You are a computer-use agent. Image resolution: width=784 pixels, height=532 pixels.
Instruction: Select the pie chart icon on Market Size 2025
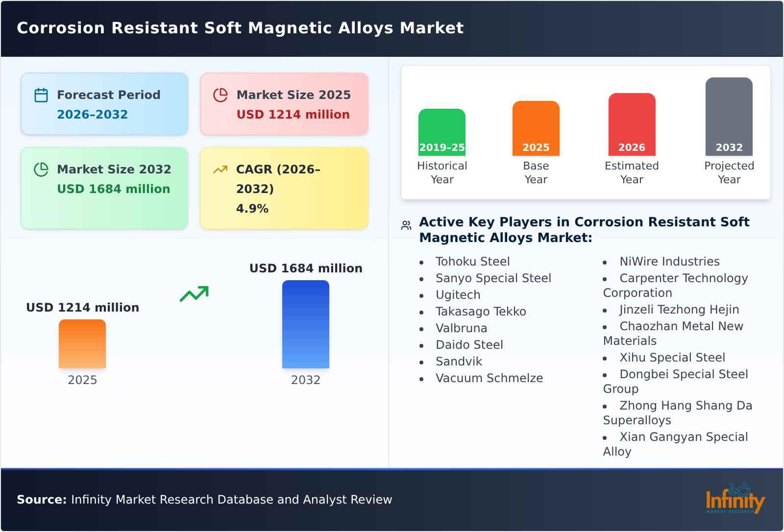click(221, 95)
